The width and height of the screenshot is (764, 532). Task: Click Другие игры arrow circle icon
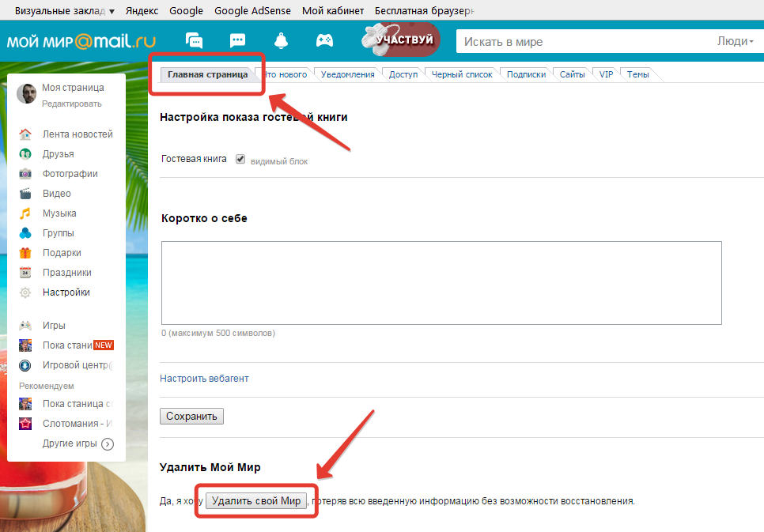pyautogui.click(x=108, y=444)
